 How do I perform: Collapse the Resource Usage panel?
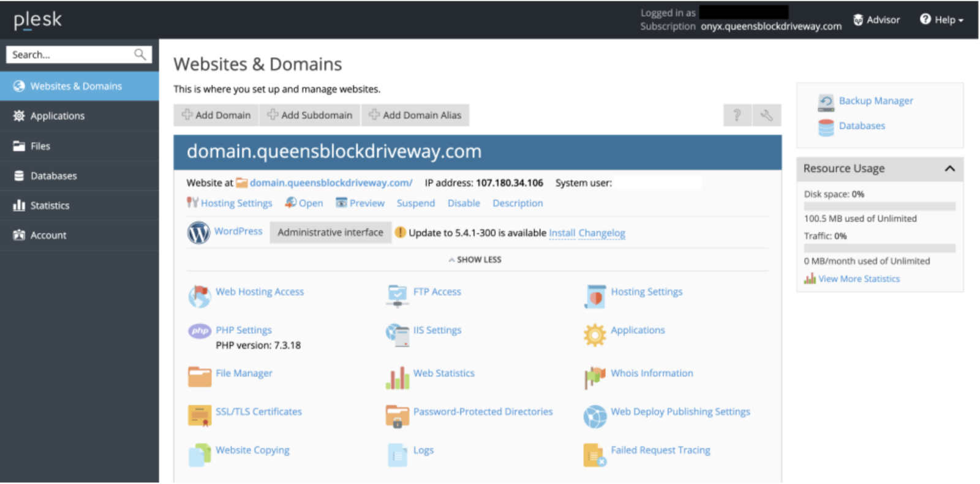pyautogui.click(x=949, y=168)
